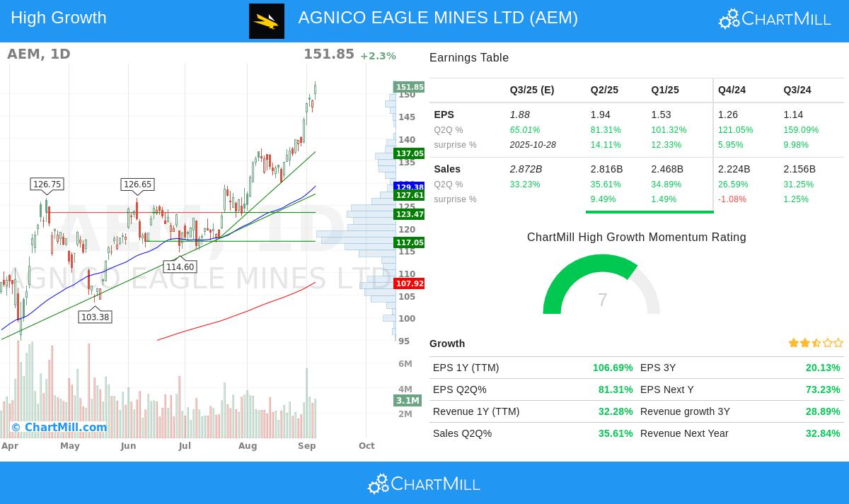The image size is (849, 504).
Task: Click the "Jul" label on time axis
Action: [185, 446]
